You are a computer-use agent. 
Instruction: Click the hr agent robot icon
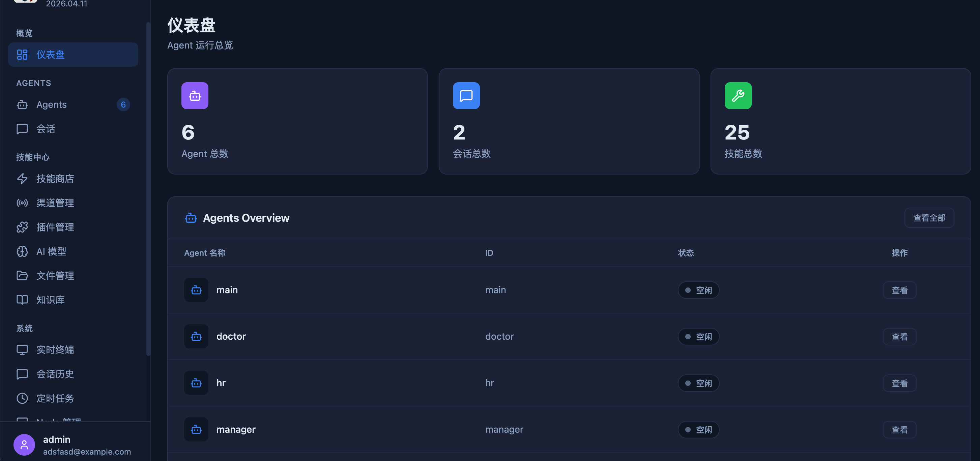pyautogui.click(x=196, y=383)
